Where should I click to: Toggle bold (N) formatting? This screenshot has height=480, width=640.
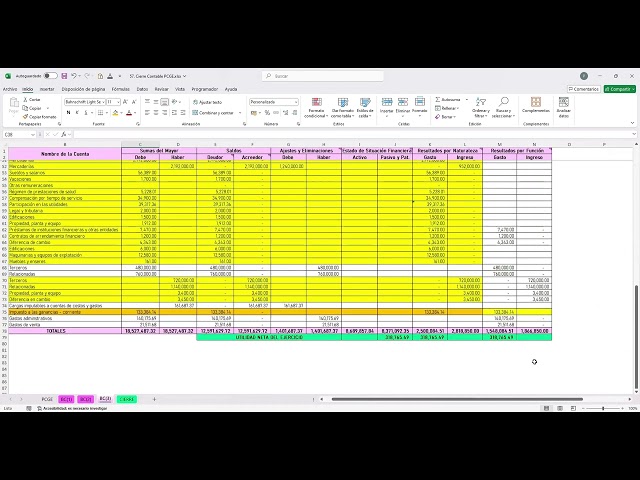(68, 113)
